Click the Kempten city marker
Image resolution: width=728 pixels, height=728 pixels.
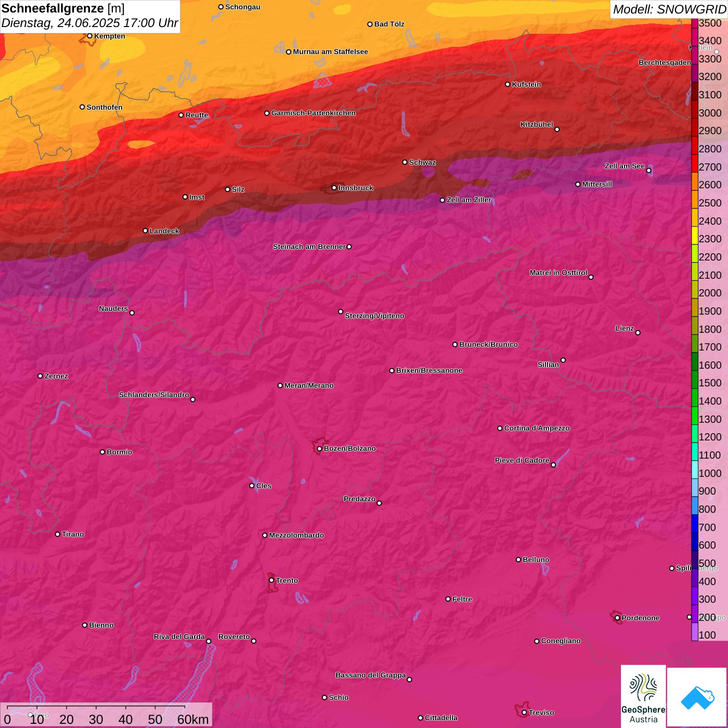click(89, 36)
